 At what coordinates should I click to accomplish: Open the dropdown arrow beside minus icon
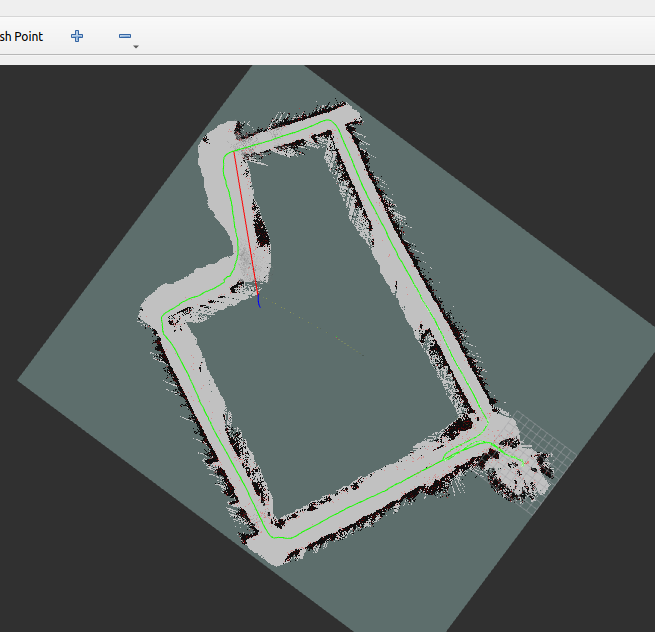[135, 46]
